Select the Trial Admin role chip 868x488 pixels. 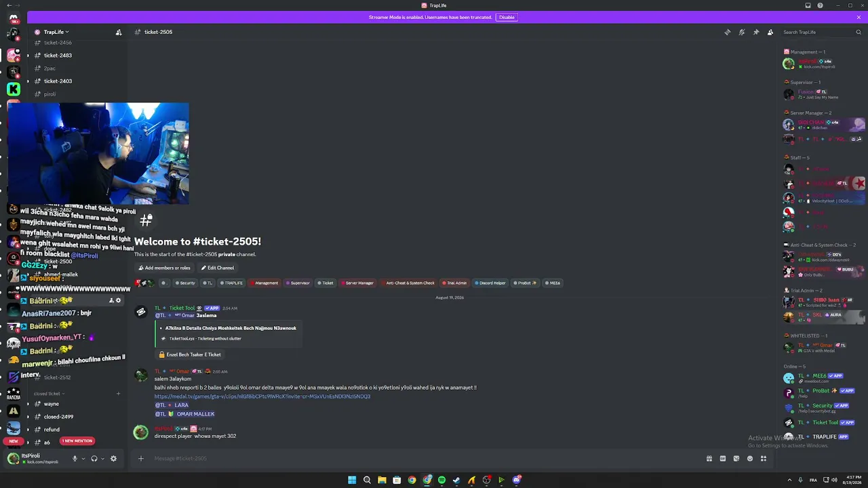454,283
